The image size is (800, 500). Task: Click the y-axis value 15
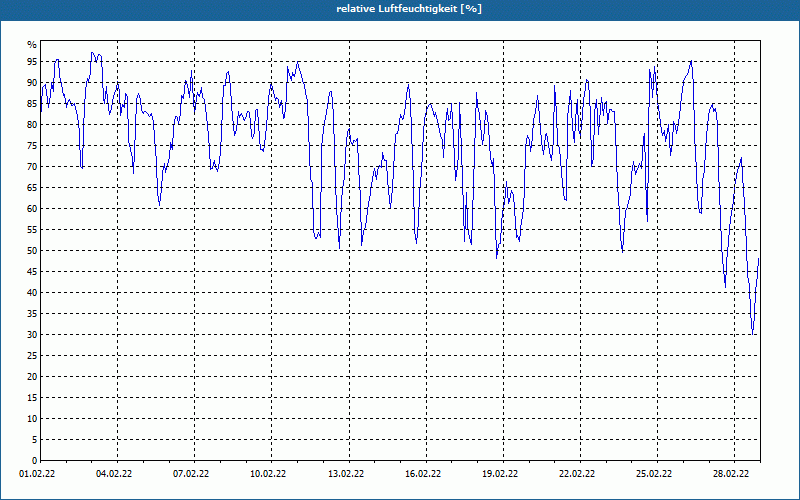click(x=32, y=397)
